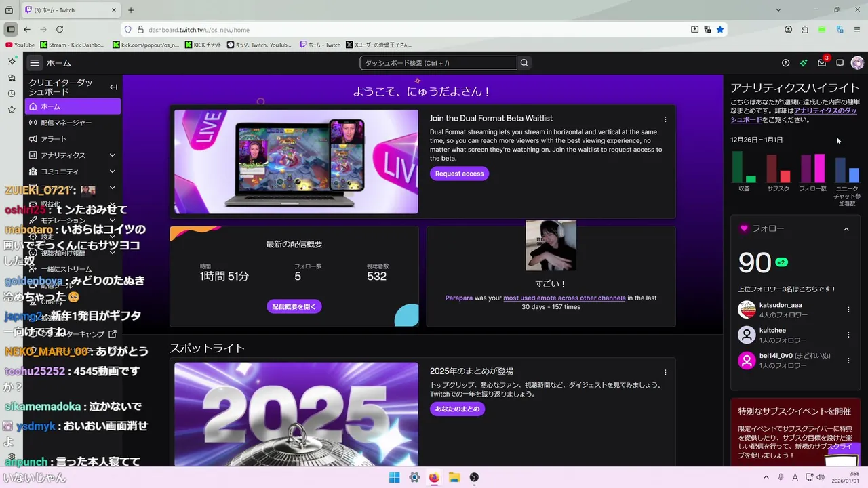Click the Request access button
868x488 pixels.
click(x=459, y=174)
